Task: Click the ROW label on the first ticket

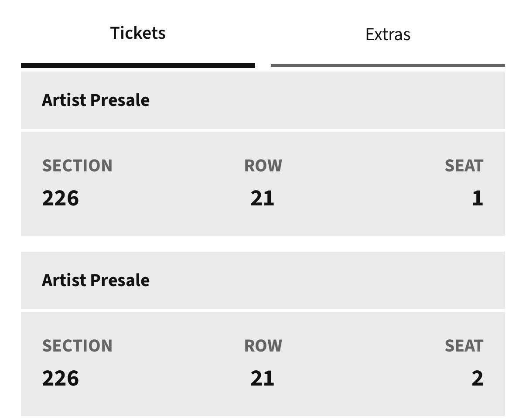Action: pyautogui.click(x=263, y=166)
